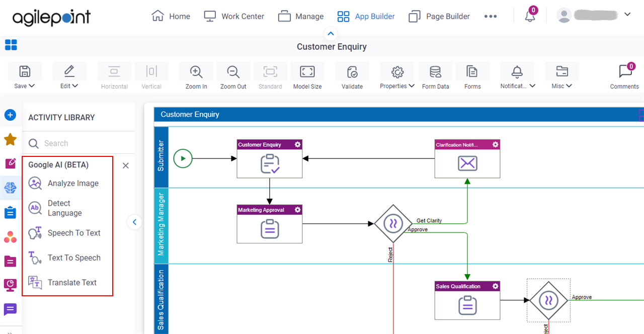
Task: Open the Forms toolbar icon
Action: tap(472, 71)
